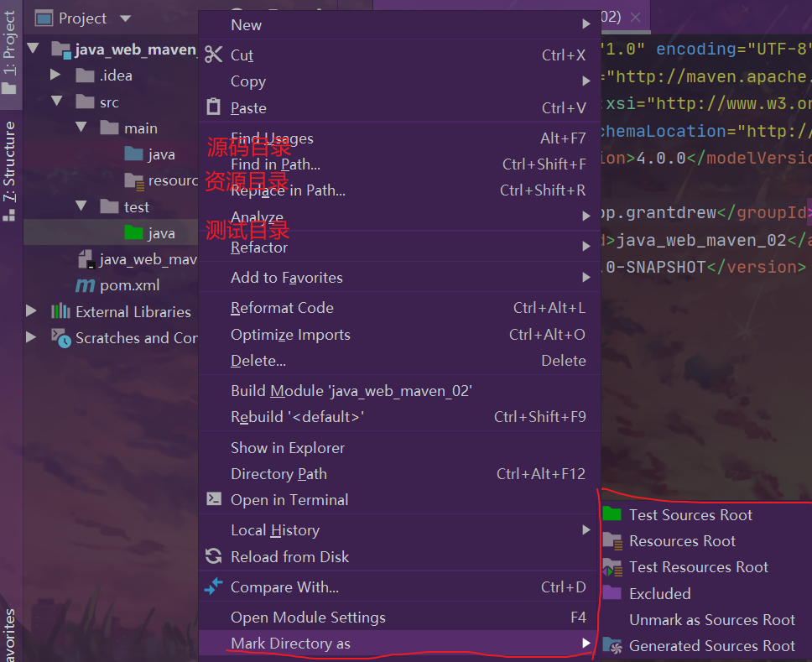Screen dimensions: 812x662
Task: Click the SNAPSHOT version text in editor
Action: 666,267
